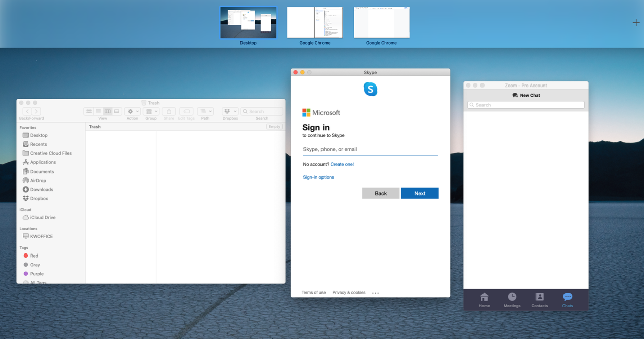Open the Privacy & cookies link
This screenshot has height=339, width=644.
[349, 292]
